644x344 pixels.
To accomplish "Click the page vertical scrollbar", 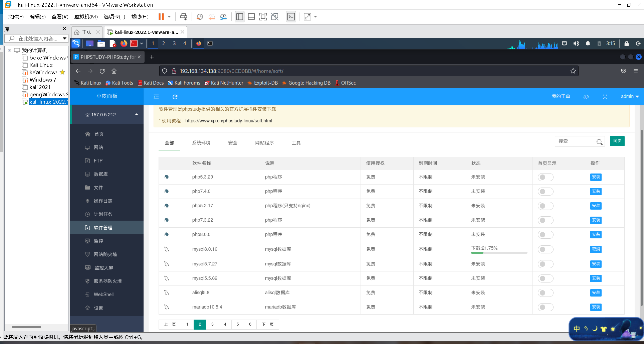I will (641, 217).
